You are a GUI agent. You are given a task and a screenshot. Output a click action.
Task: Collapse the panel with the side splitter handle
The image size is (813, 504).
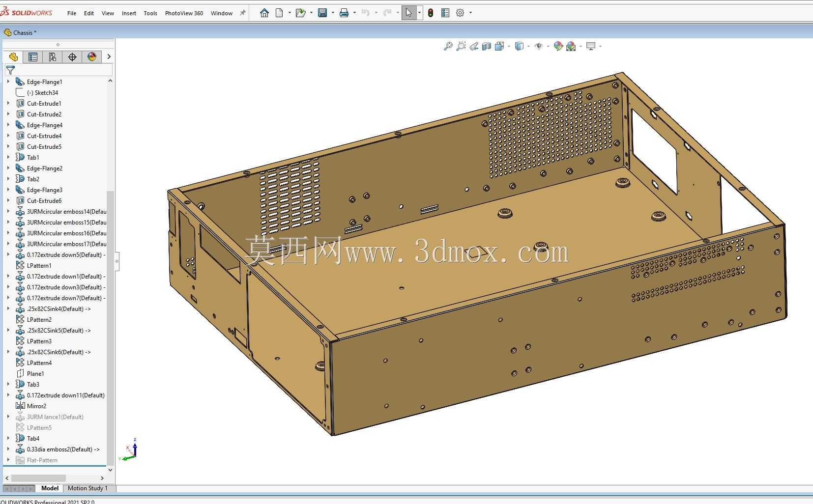(117, 261)
